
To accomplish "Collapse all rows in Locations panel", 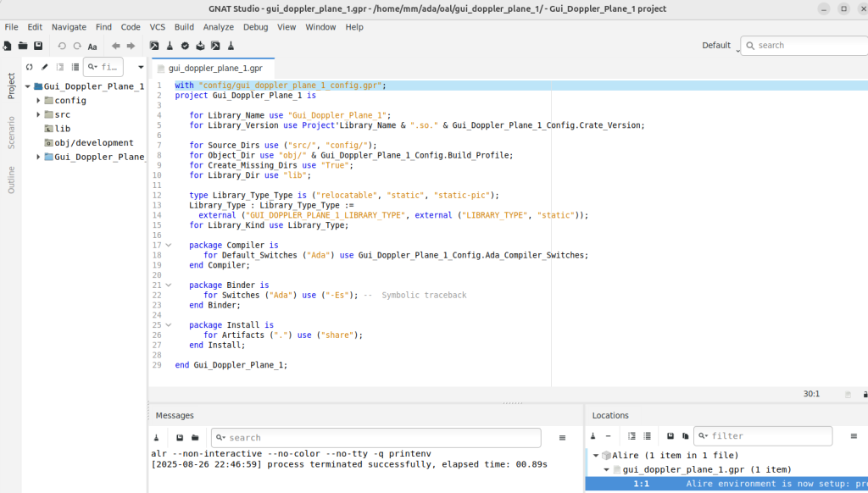I will tap(647, 436).
